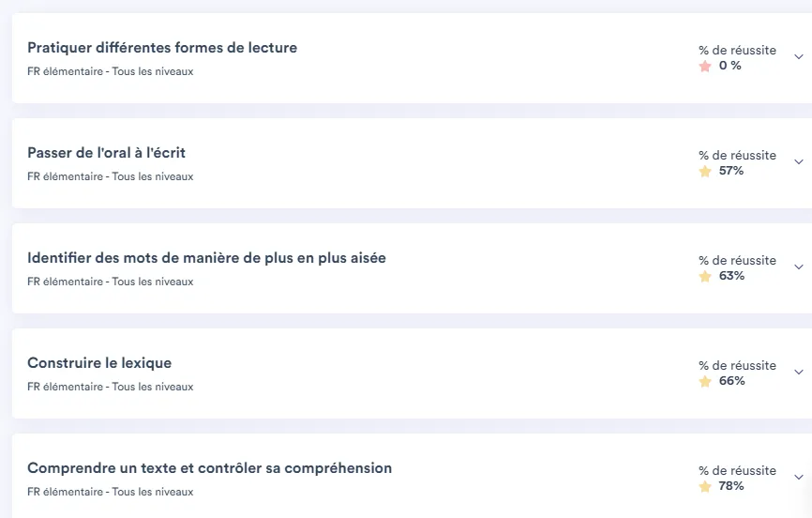Image resolution: width=812 pixels, height=518 pixels.
Task: Click the 0 % success rate value
Action: tap(730, 66)
